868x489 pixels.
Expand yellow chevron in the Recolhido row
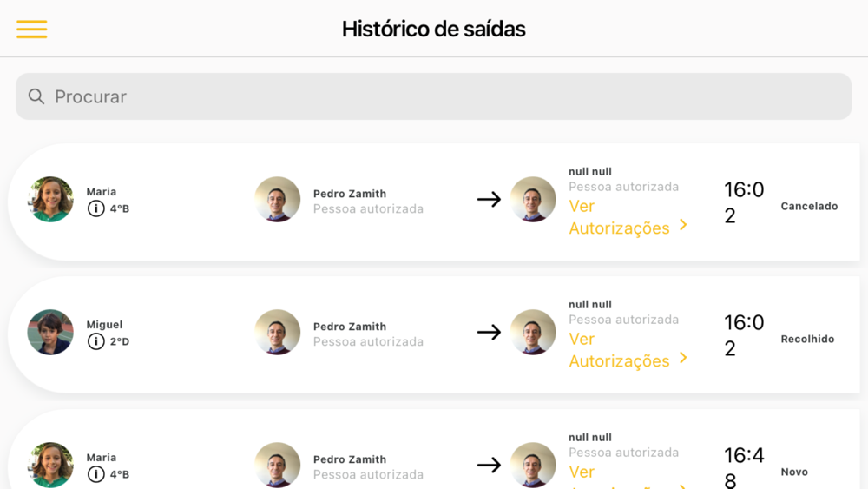click(x=684, y=358)
